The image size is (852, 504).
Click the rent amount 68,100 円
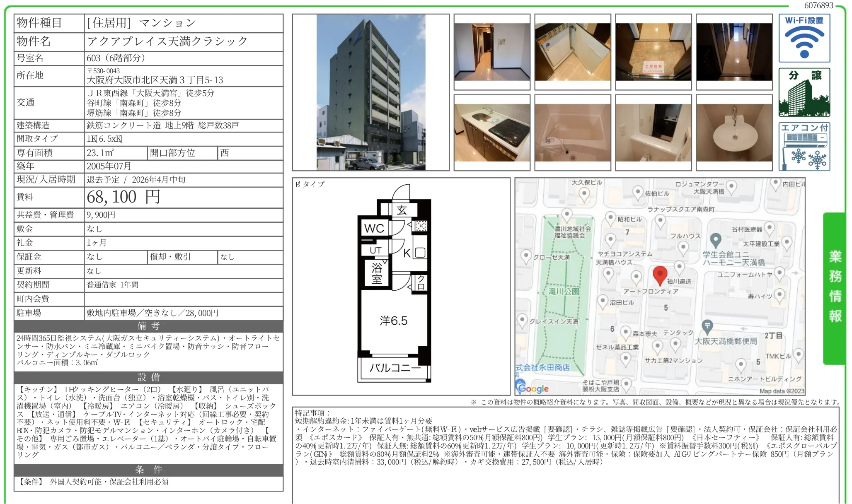(x=123, y=197)
